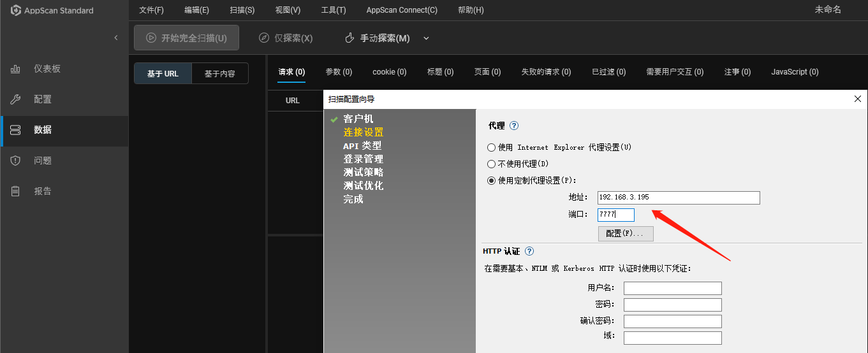This screenshot has width=868, height=353.
Task: Select the API 类型 wizard step
Action: pyautogui.click(x=362, y=146)
